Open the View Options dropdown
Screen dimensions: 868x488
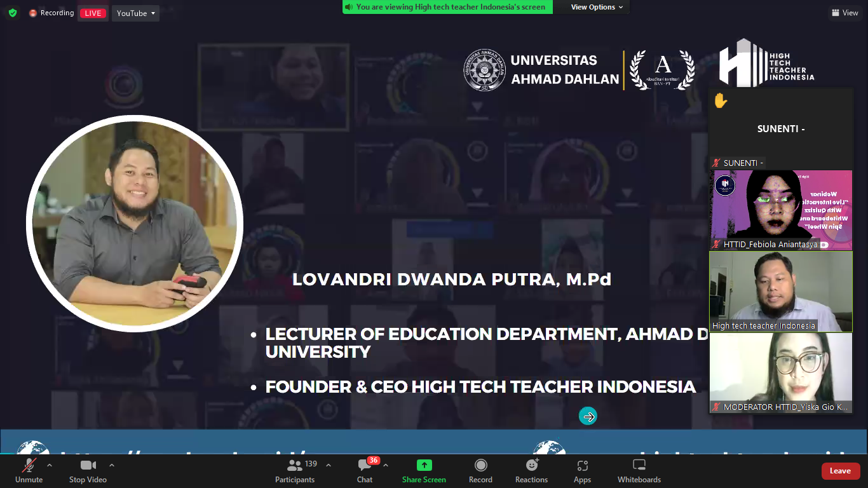[x=597, y=7]
